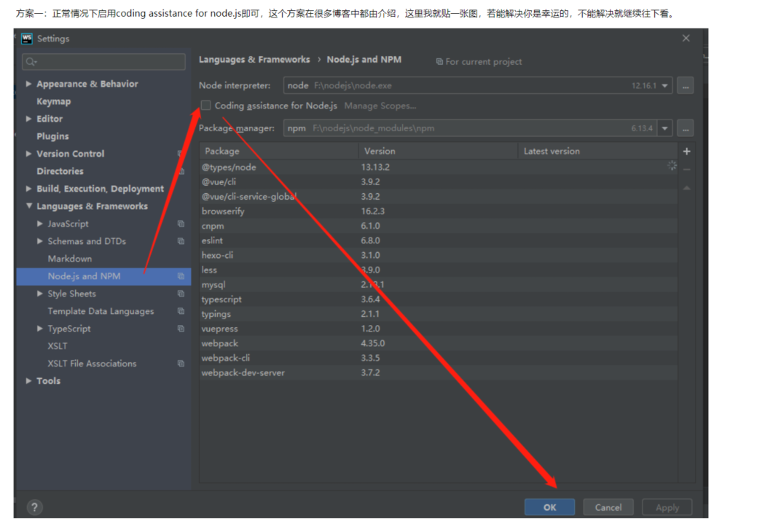The height and width of the screenshot is (532, 757).
Task: Collapse the Languages & Frameworks section
Action: pos(29,206)
